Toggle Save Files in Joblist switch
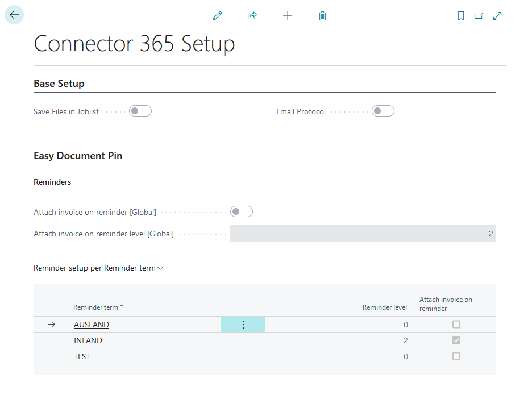The image size is (532, 399). [140, 111]
